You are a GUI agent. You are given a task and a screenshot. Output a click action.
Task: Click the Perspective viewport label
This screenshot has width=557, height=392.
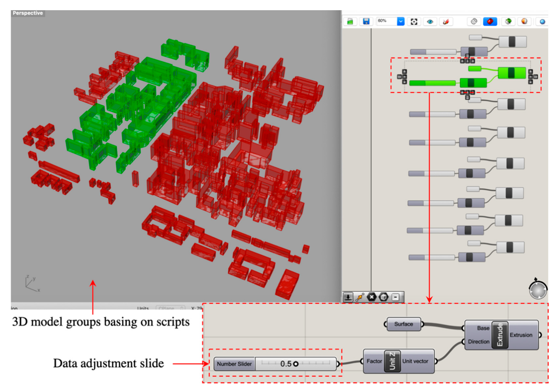tap(28, 13)
